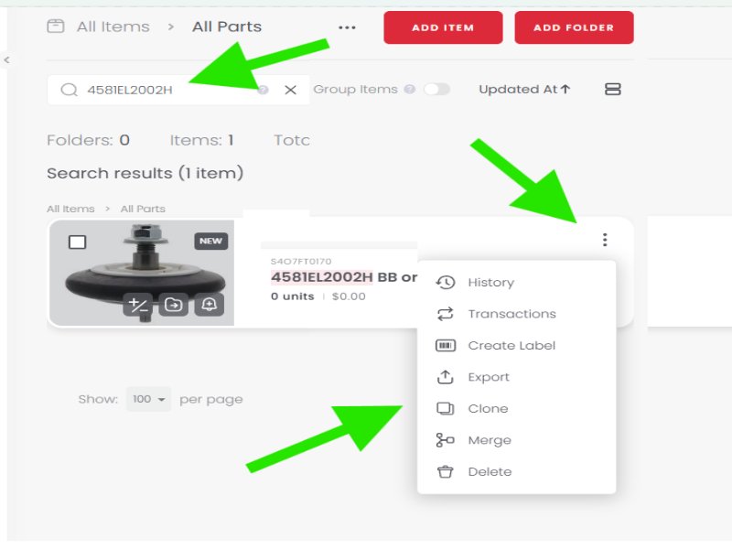Select History from the context menu
Image resolution: width=732 pixels, height=560 pixels.
tap(490, 283)
